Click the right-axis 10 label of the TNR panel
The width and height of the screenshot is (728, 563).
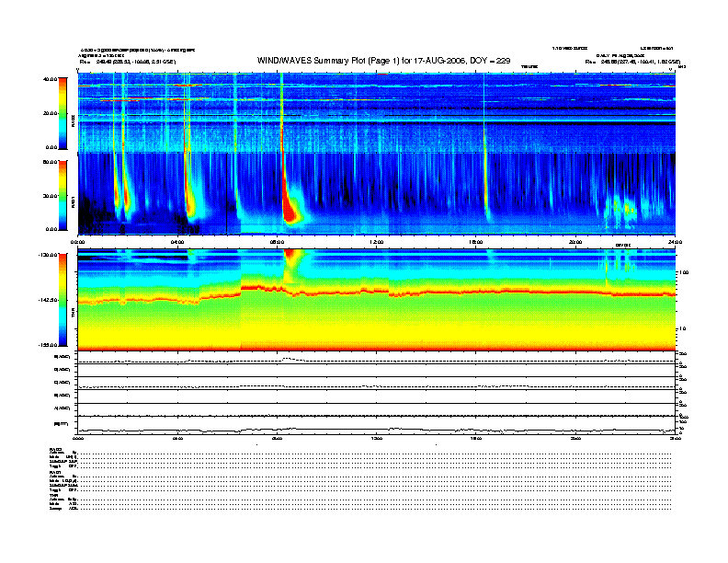pos(682,329)
